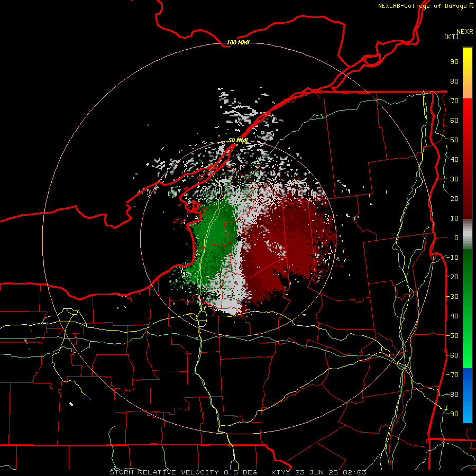Click the '40' value on the velocity scale
Screen dimensions: 476x476
[454, 160]
